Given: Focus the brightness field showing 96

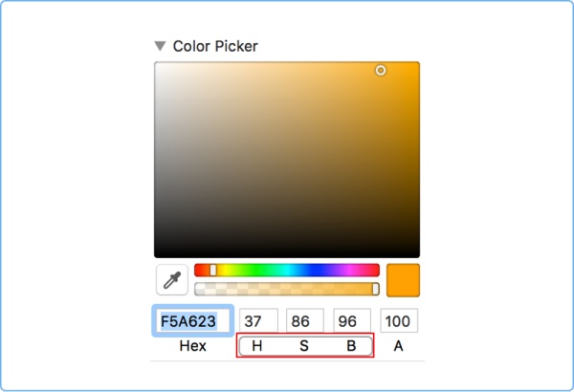Looking at the screenshot, I should pos(352,320).
